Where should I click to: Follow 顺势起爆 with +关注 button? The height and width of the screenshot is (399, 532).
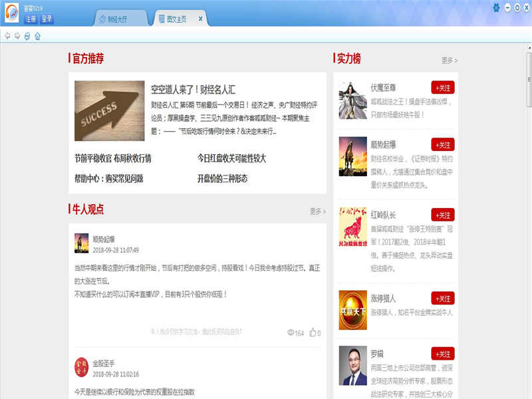pyautogui.click(x=443, y=145)
